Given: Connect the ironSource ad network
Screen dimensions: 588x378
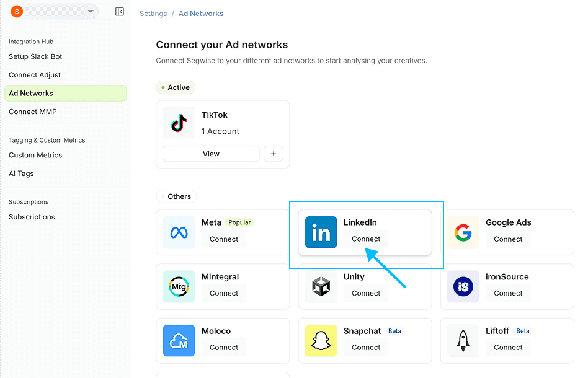Looking at the screenshot, I should click(508, 293).
